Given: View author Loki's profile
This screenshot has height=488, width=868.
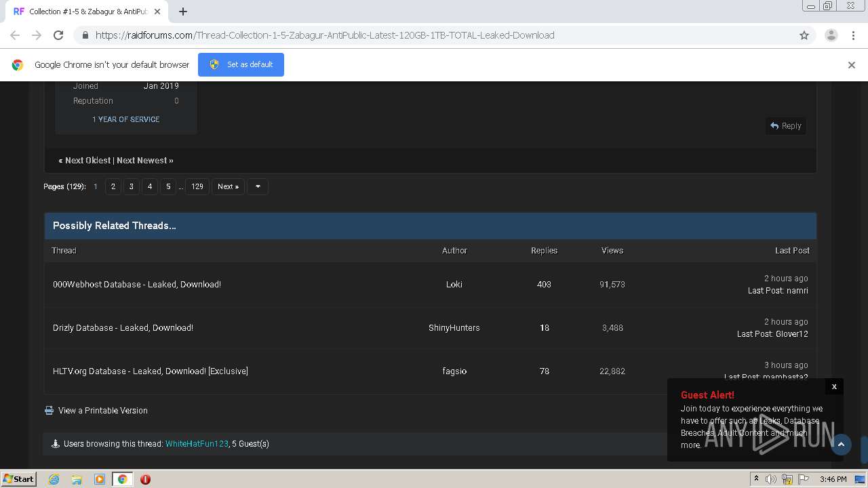Looking at the screenshot, I should (454, 285).
